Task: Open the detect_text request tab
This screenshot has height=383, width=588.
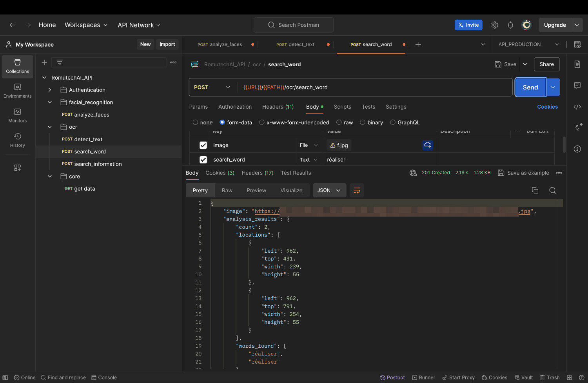Action: coord(296,44)
